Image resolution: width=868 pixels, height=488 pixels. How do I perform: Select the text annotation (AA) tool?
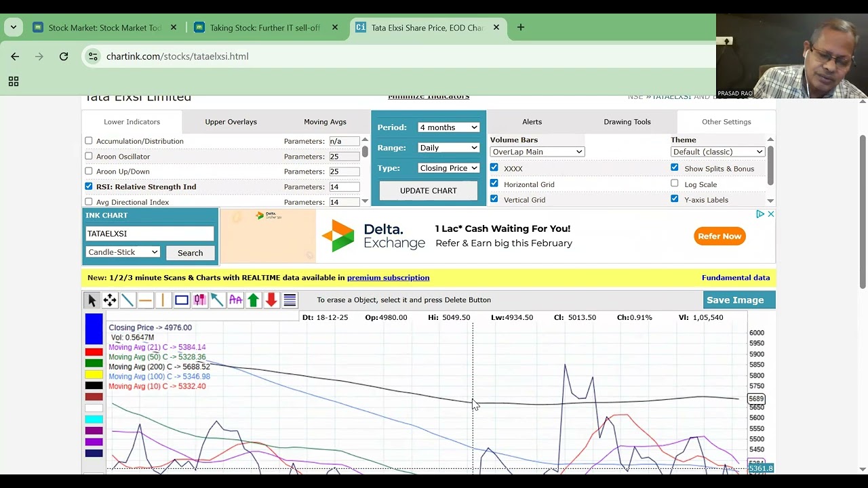pyautogui.click(x=235, y=300)
